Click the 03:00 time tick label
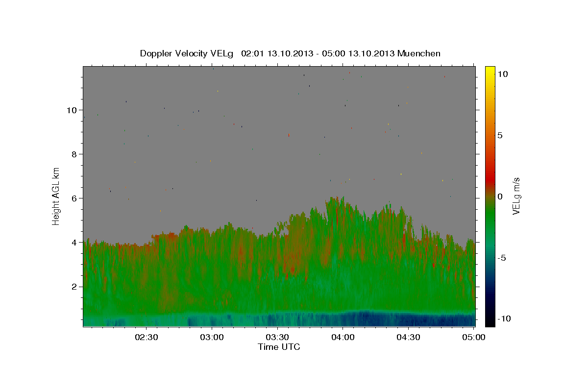588x392 pixels. pyautogui.click(x=212, y=337)
